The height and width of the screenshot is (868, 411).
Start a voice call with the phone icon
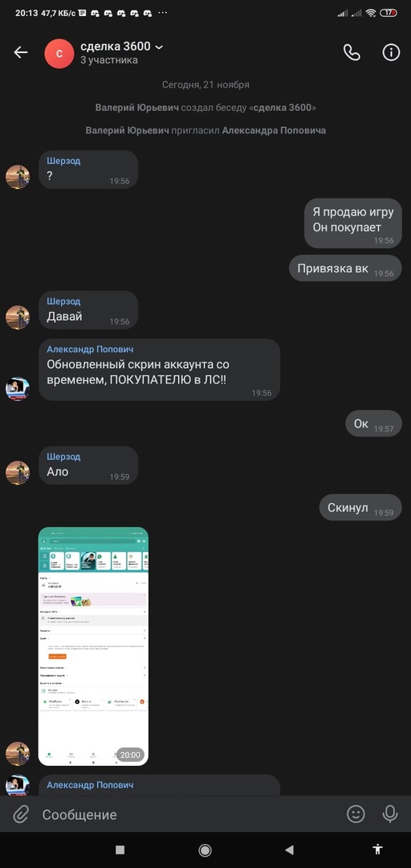click(352, 52)
